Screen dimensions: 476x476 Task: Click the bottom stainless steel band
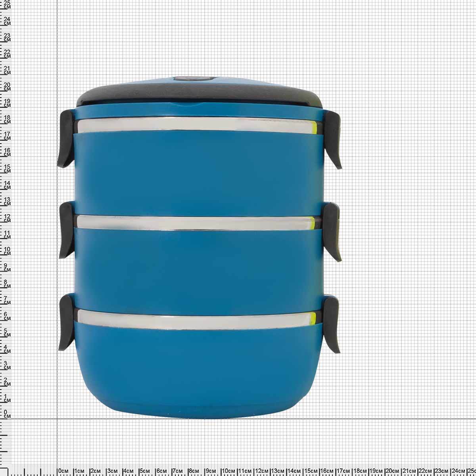194,320
